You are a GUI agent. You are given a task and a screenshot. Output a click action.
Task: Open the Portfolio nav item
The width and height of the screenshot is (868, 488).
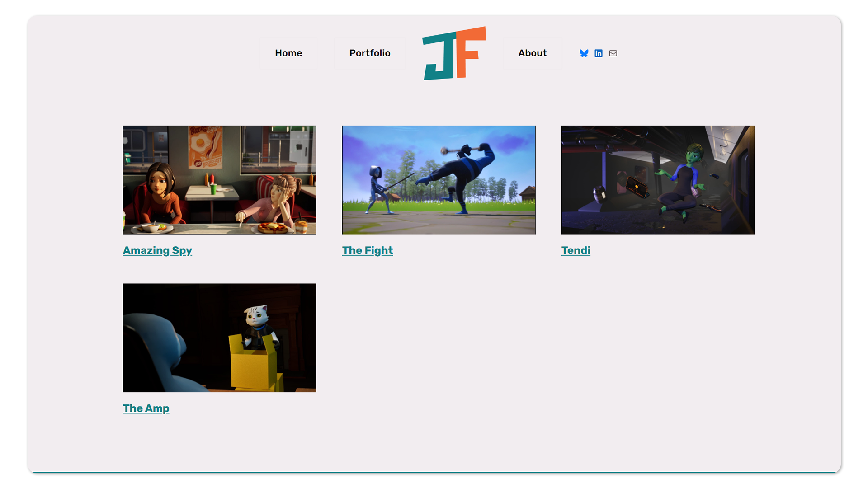[369, 53]
